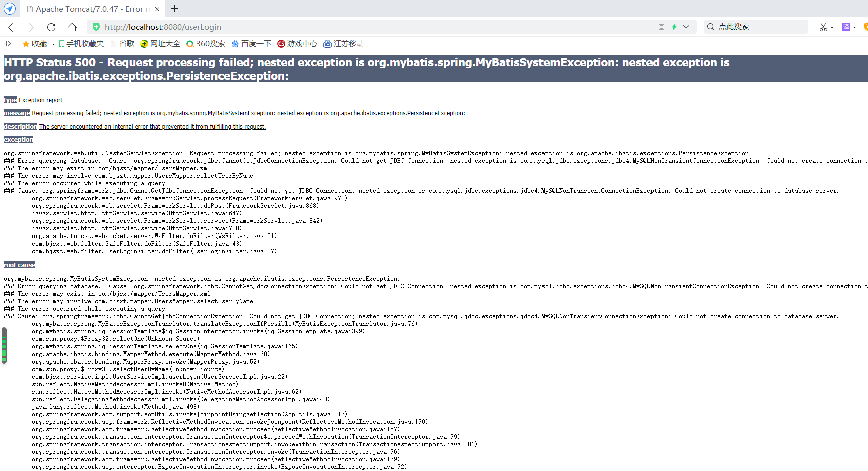The width and height of the screenshot is (868, 471).
Task: Click the blue browser logo icon
Action: tap(9, 9)
